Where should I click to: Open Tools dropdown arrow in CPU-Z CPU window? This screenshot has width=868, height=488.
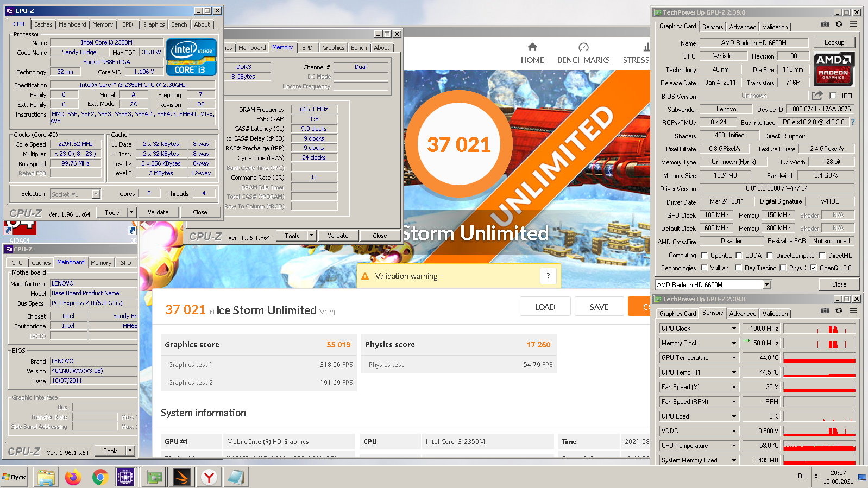tap(131, 212)
